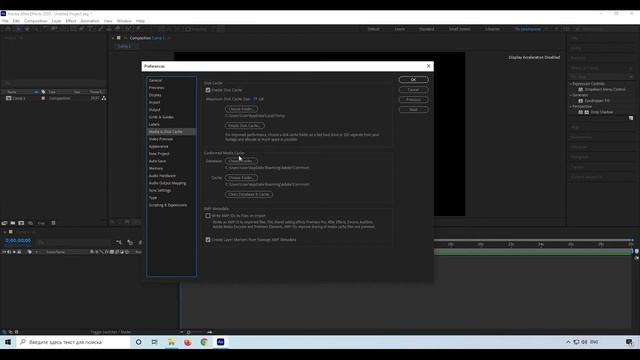
Task: Click Cancel in the Preferences dialog
Action: click(x=413, y=89)
